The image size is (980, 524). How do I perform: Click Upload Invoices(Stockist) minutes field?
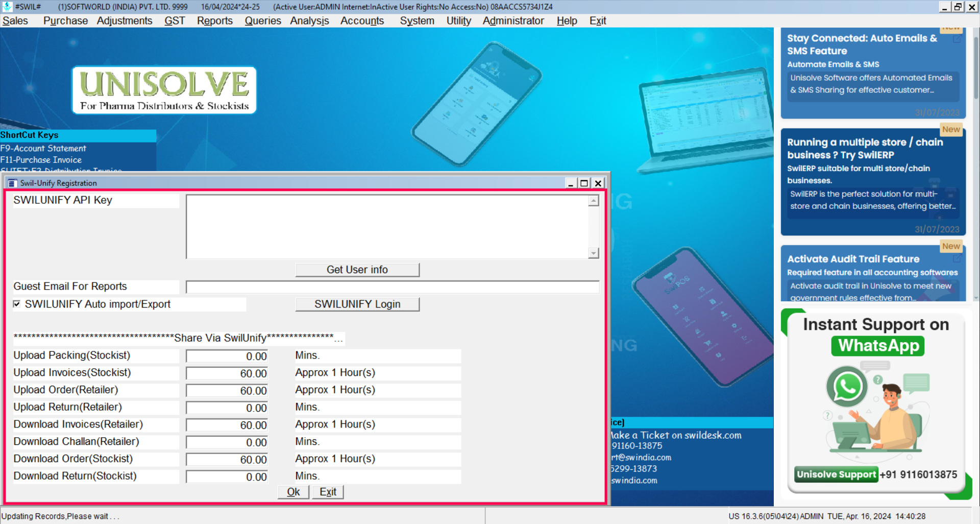(227, 373)
